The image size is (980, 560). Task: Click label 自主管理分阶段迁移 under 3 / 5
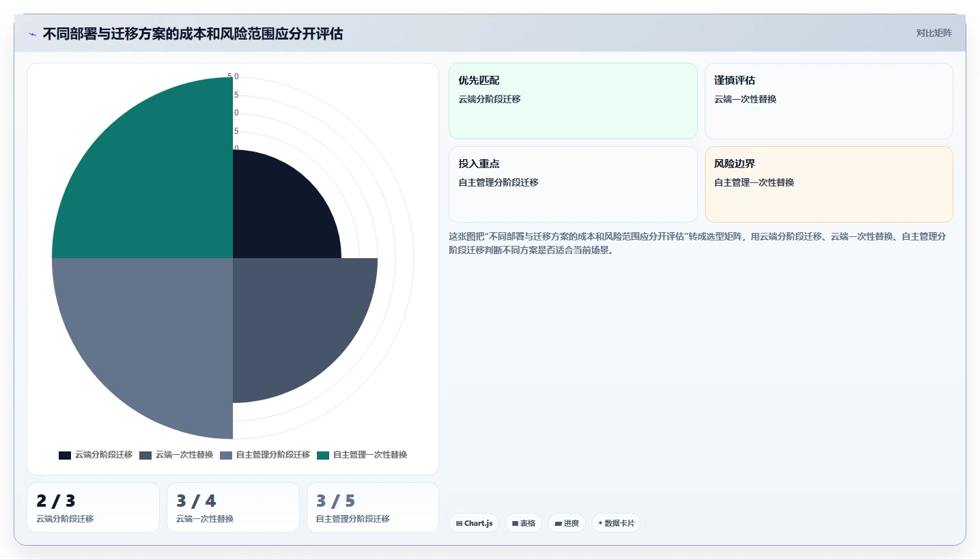tap(353, 519)
